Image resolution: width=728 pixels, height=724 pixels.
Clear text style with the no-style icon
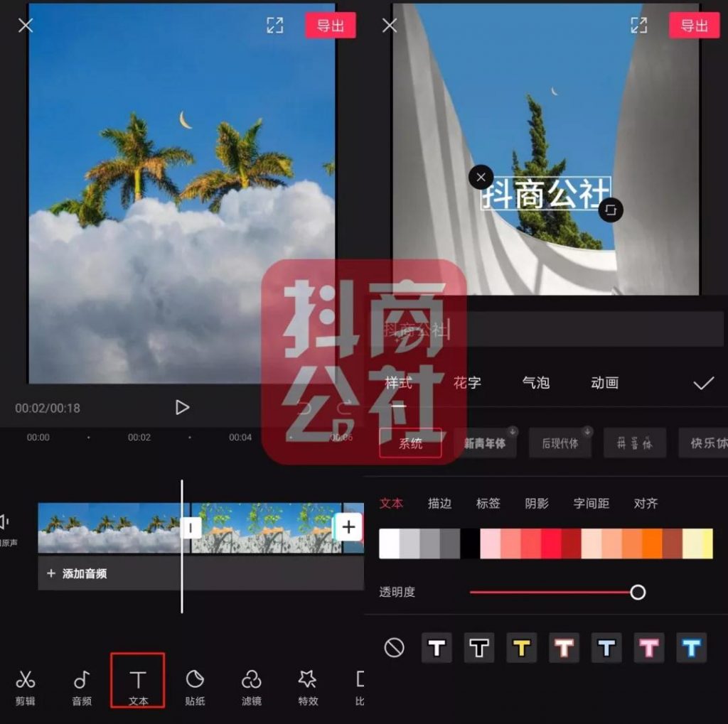(x=394, y=647)
